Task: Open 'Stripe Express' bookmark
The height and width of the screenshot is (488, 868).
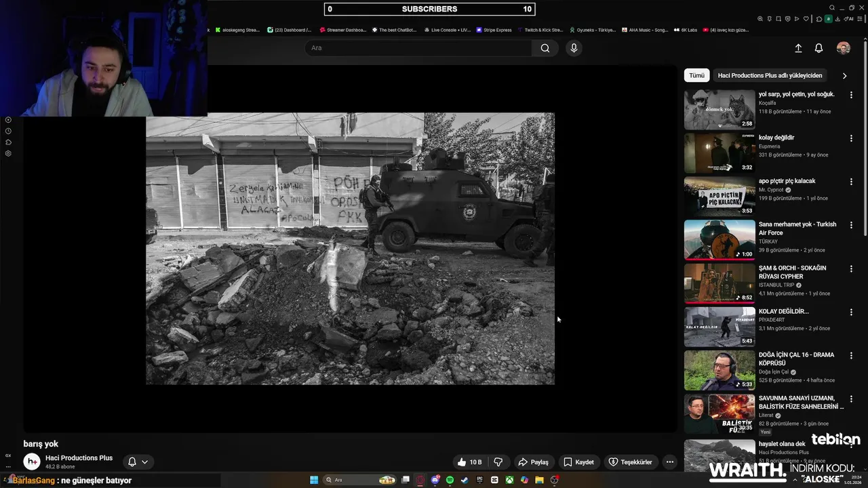Action: (x=494, y=30)
